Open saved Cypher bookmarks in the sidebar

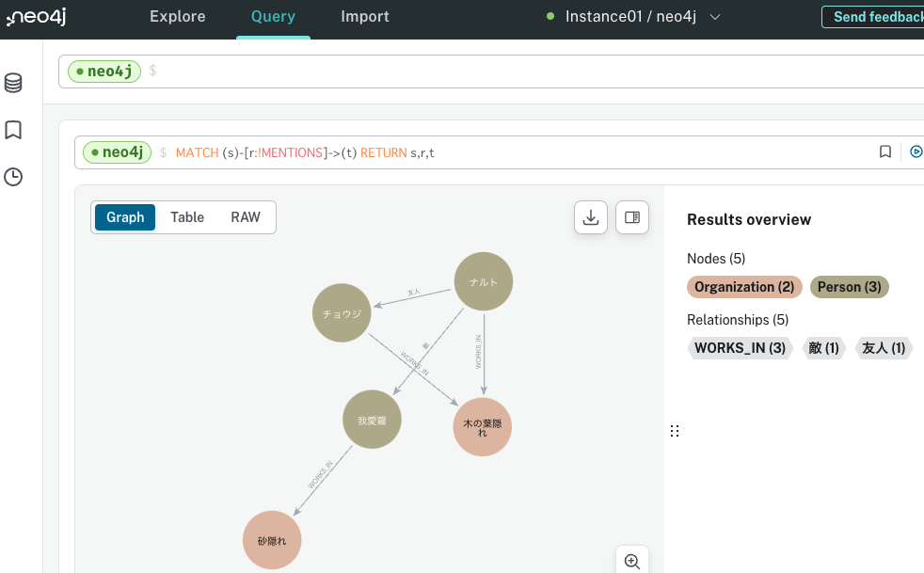tap(12, 130)
